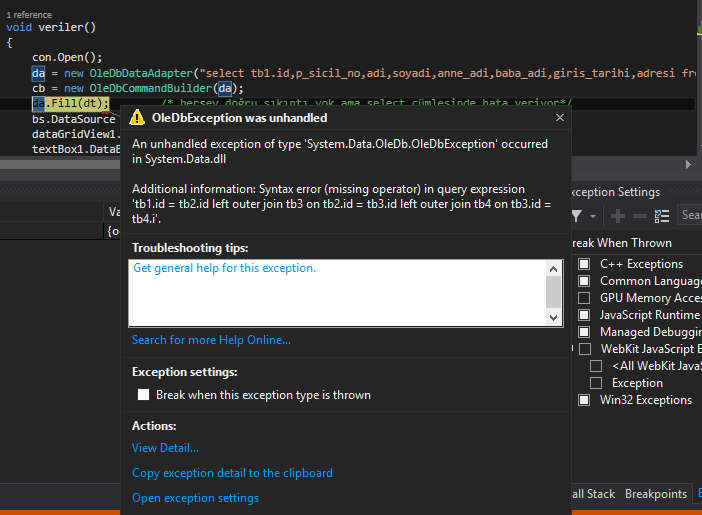Click the filter funnel icon in Exception Settings

tap(577, 216)
